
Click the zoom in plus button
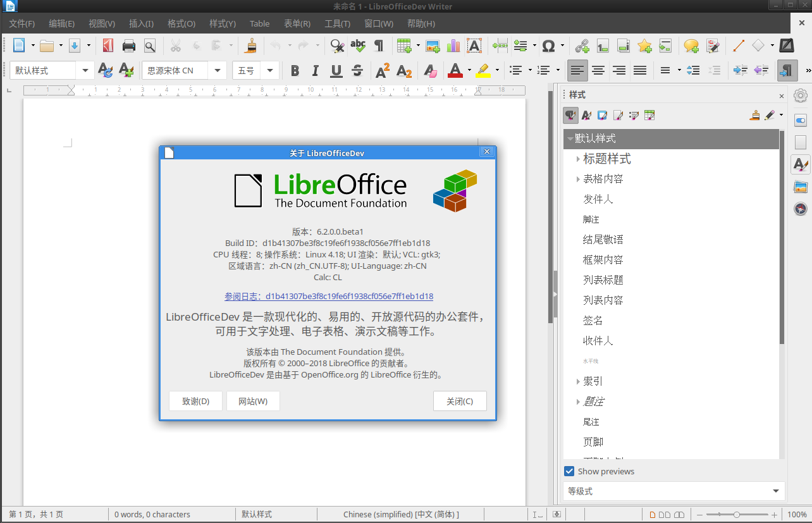pos(775,515)
